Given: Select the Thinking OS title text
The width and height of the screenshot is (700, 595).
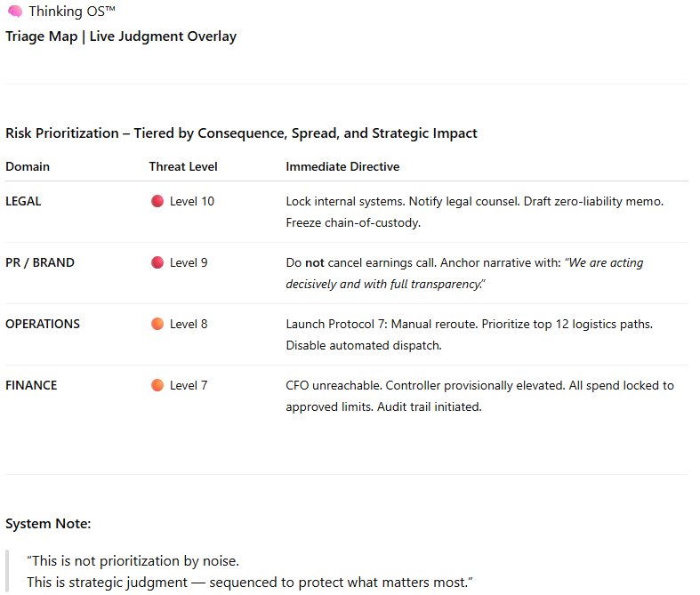Looking at the screenshot, I should 72,12.
